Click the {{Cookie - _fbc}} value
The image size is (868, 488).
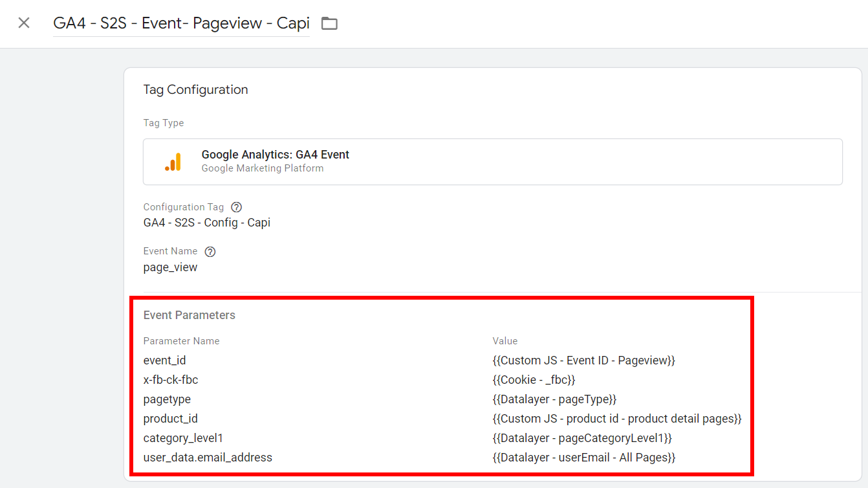tap(534, 380)
